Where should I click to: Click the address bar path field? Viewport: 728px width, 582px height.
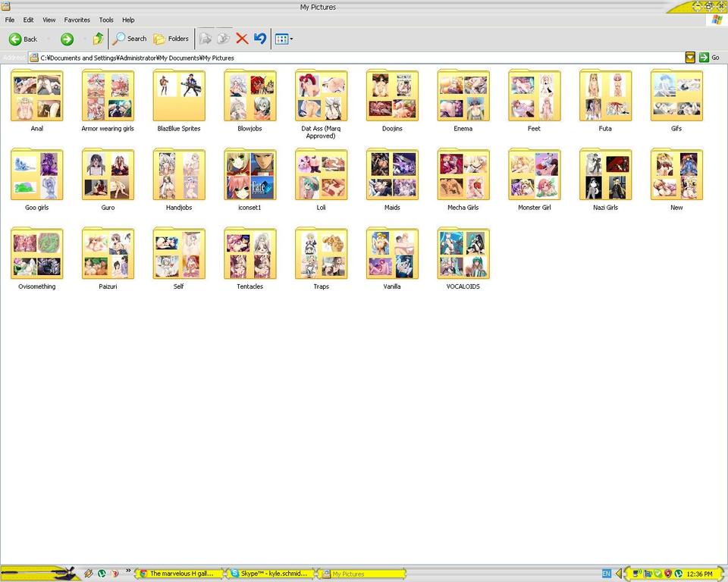coord(356,58)
